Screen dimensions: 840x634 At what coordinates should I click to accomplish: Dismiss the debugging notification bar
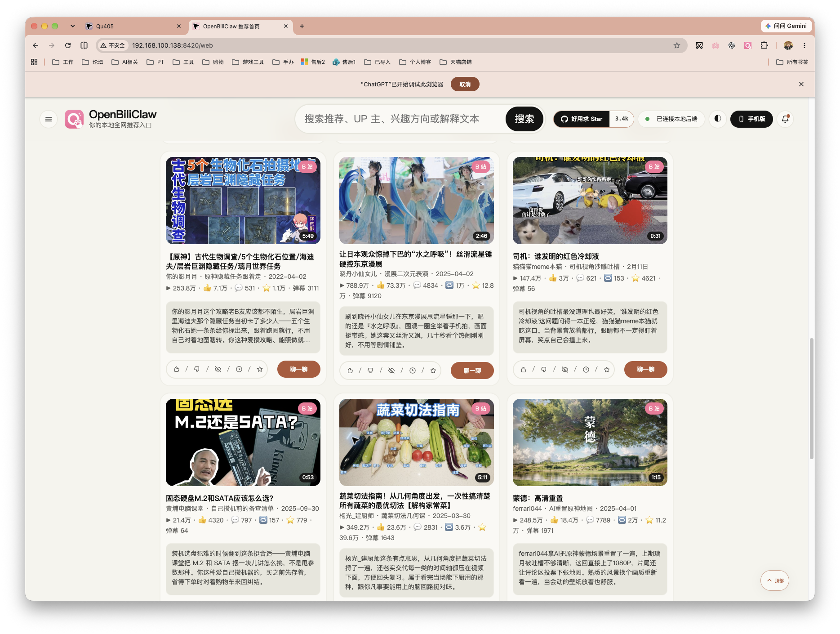coord(801,84)
